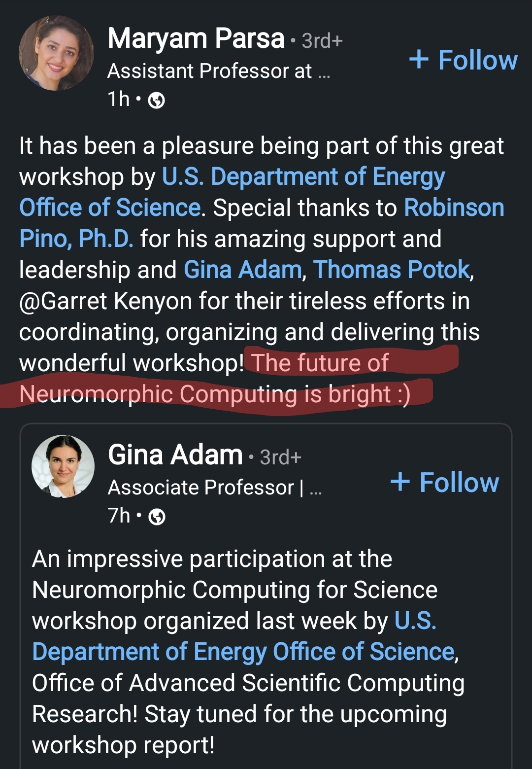Follow Gina Adam in reshared post
Image resolution: width=532 pixels, height=769 pixels.
click(x=444, y=482)
